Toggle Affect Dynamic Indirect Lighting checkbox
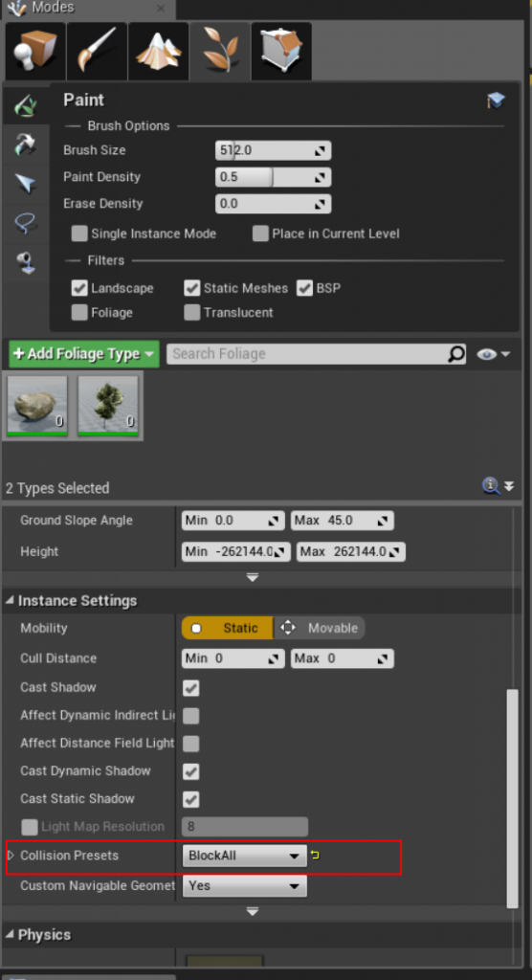The width and height of the screenshot is (532, 980). click(x=190, y=716)
